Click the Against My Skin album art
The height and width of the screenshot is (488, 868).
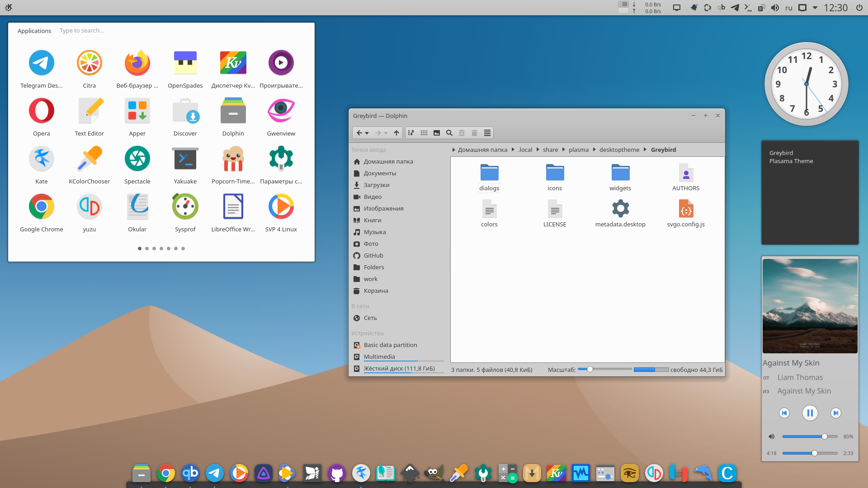click(x=810, y=306)
